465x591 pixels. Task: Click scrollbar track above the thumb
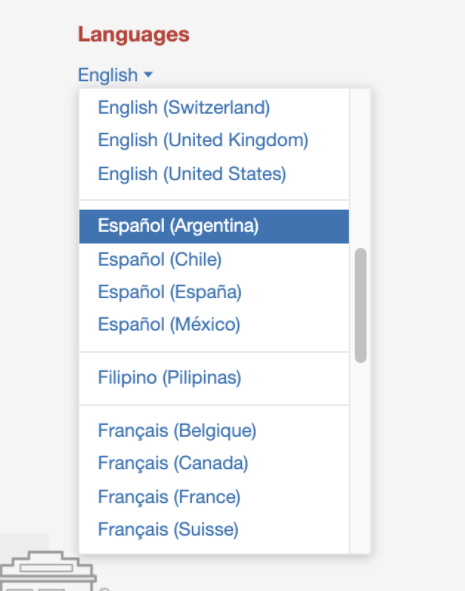tap(361, 168)
